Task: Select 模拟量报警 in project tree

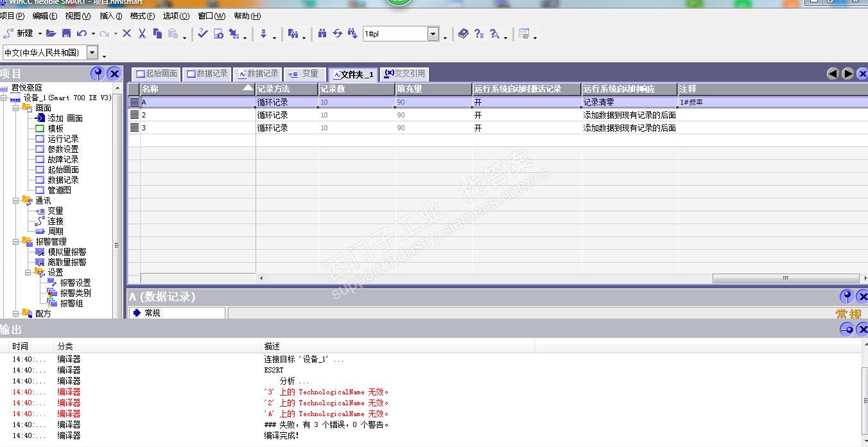Action: tap(67, 252)
